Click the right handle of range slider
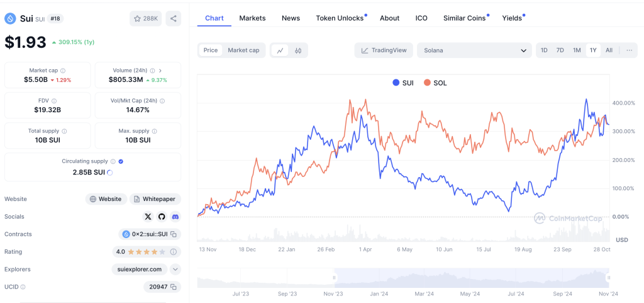 coord(609,278)
